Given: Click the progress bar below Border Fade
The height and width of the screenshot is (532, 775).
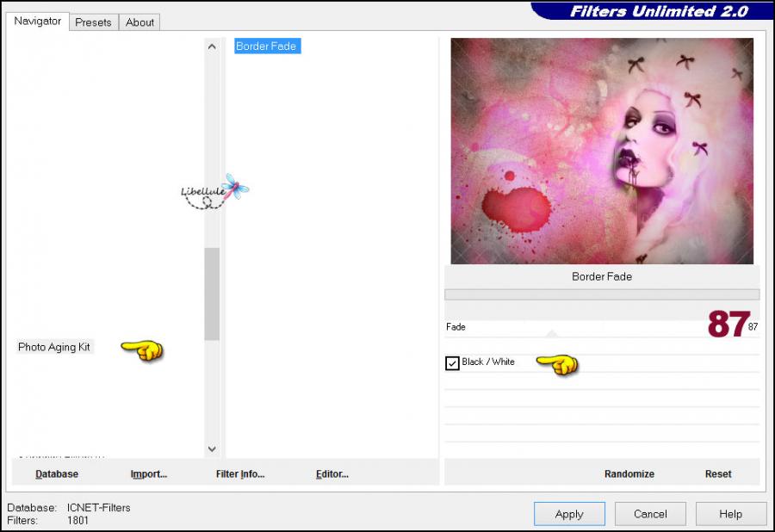Looking at the screenshot, I should click(x=602, y=294).
